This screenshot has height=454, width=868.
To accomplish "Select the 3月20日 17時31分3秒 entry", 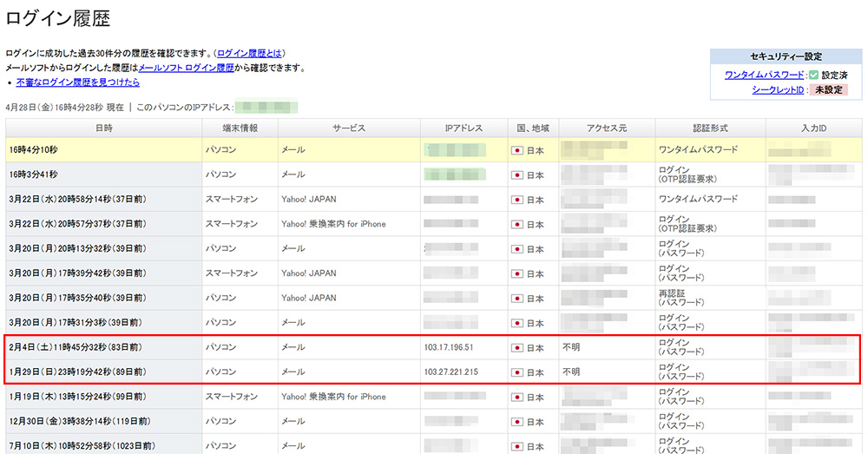I will point(434,322).
